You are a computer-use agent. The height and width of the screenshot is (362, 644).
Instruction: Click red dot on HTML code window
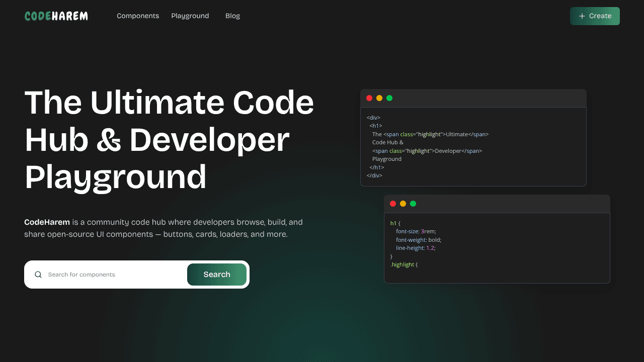coord(369,98)
